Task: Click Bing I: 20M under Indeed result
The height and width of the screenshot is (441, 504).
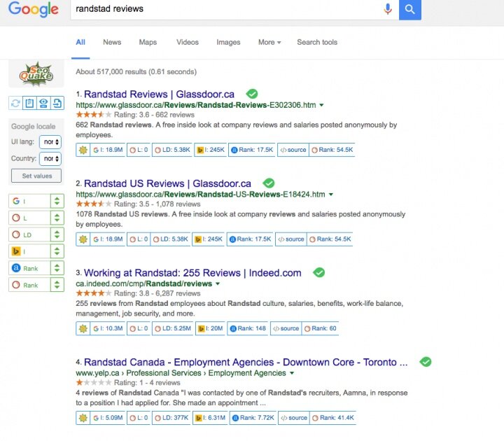Action: pyautogui.click(x=211, y=328)
